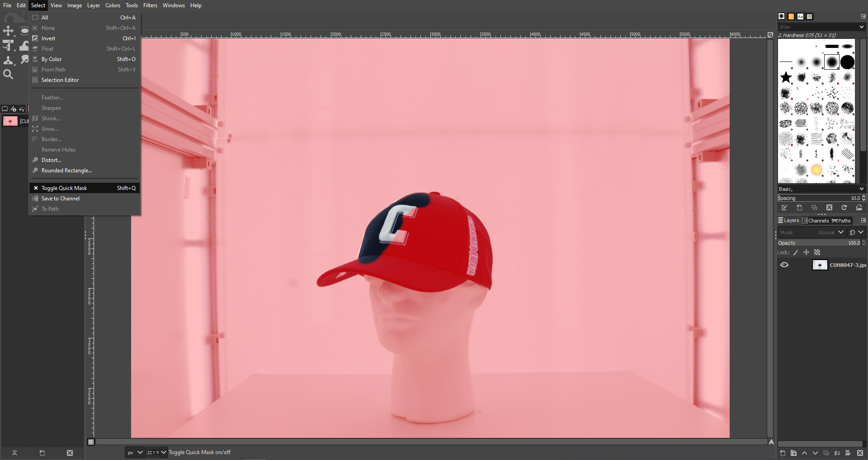Choose Select All menu entry
The height and width of the screenshot is (460, 868).
[85, 18]
